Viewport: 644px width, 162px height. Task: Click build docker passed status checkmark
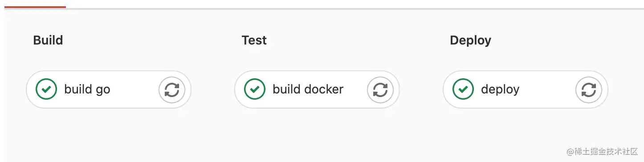click(255, 89)
